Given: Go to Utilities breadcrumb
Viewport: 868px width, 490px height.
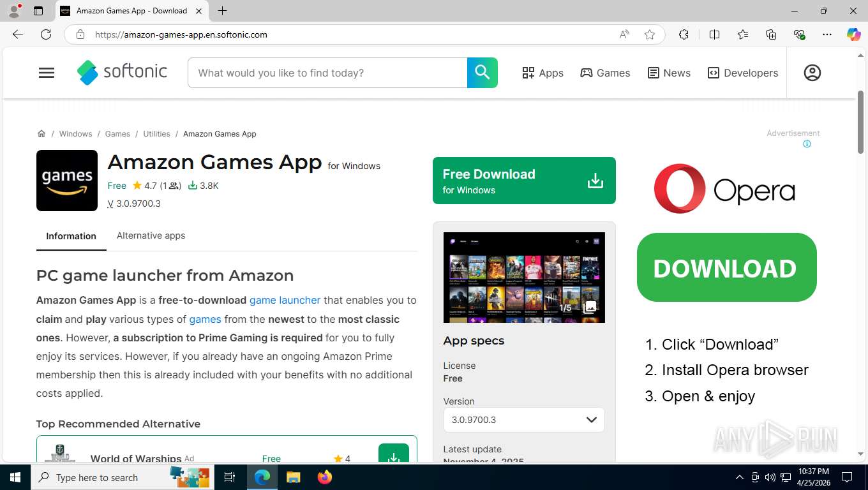Looking at the screenshot, I should click(156, 133).
